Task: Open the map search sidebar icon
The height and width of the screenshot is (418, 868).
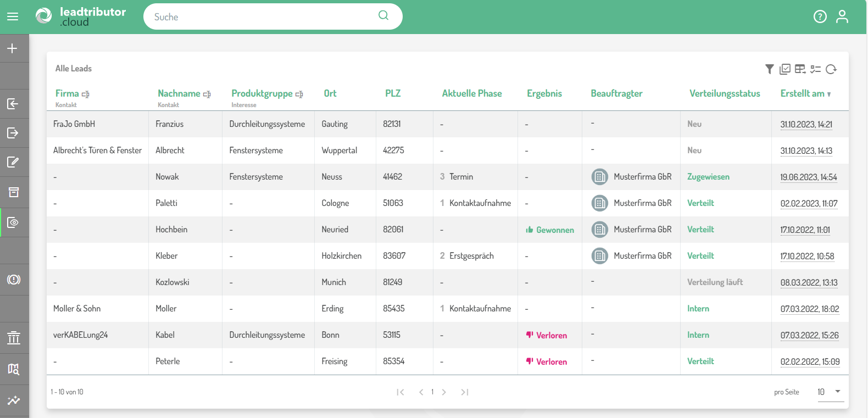Action: click(x=13, y=369)
